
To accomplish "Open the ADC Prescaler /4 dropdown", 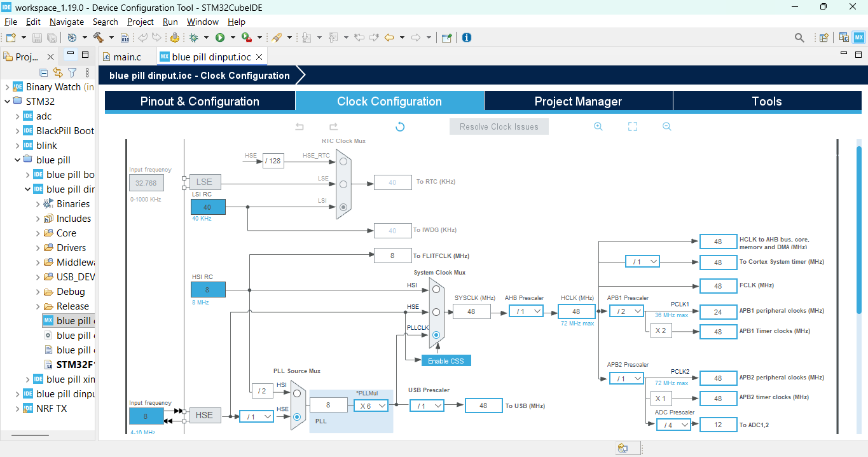I will 673,425.
